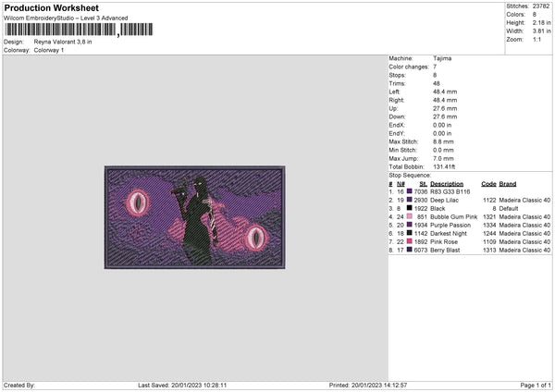The width and height of the screenshot is (555, 392).
Task: Select the Total Bobbin value 131.41ft
Action: point(444,166)
